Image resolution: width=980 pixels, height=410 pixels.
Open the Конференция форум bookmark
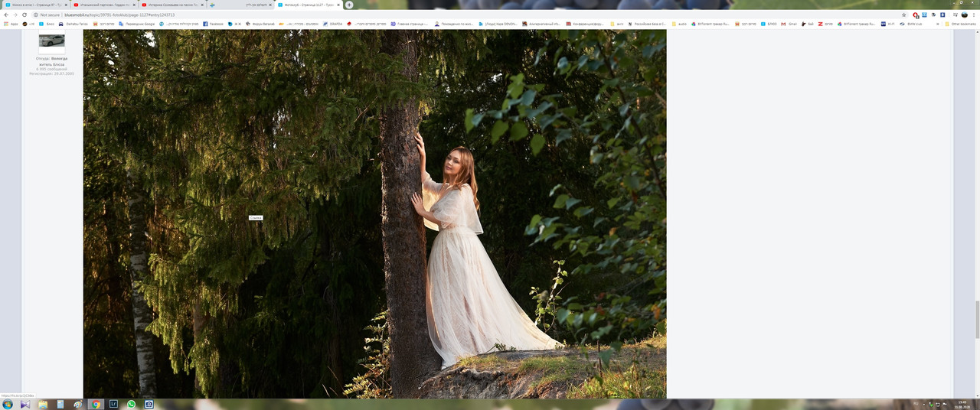click(585, 24)
